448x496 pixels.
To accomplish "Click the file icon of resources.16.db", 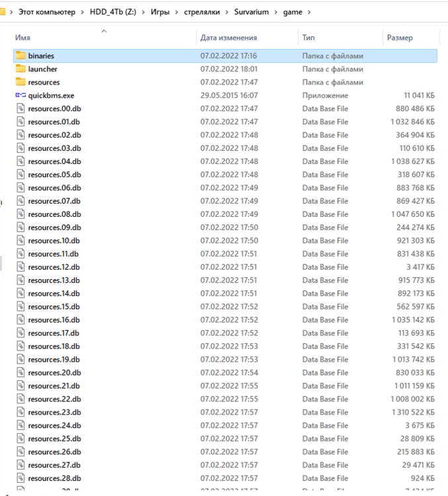I will (21, 320).
